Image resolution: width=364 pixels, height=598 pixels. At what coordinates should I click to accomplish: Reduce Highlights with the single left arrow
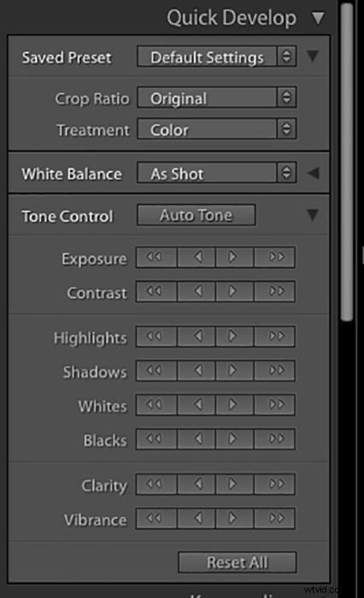(x=197, y=337)
